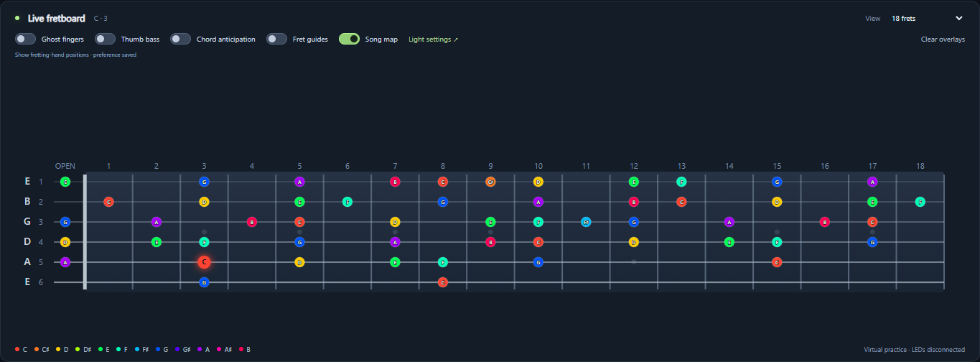The width and height of the screenshot is (980, 362).
Task: Click the "Virtual practice · LEDs disconnected" status
Action: (914, 350)
